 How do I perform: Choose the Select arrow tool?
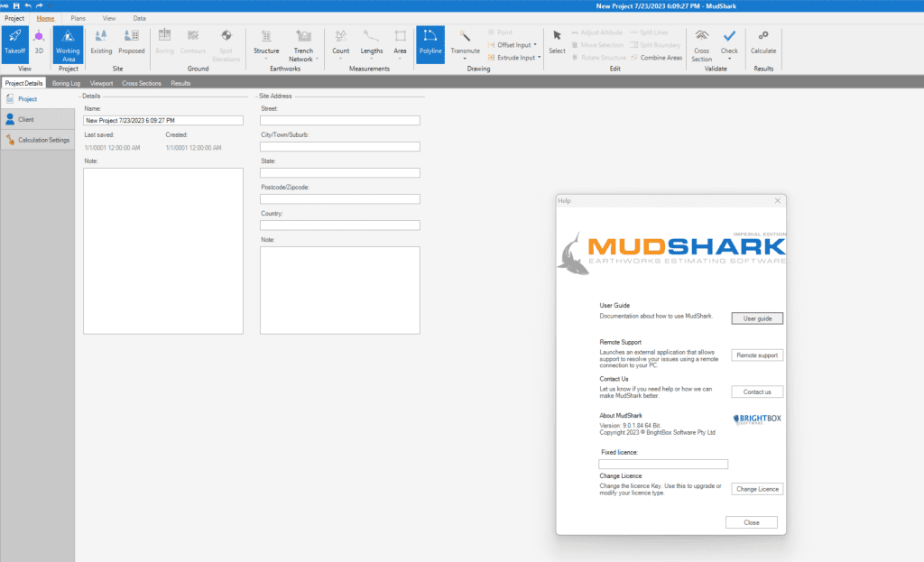tap(557, 42)
